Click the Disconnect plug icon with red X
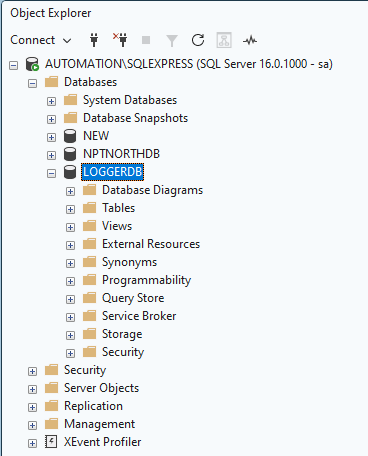Image resolution: width=368 pixels, height=456 pixels. pos(120,40)
